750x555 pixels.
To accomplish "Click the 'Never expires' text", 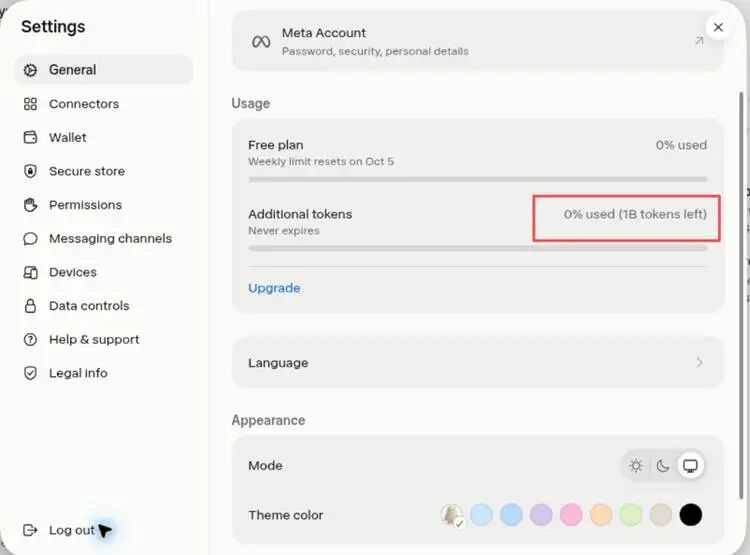I will (284, 231).
